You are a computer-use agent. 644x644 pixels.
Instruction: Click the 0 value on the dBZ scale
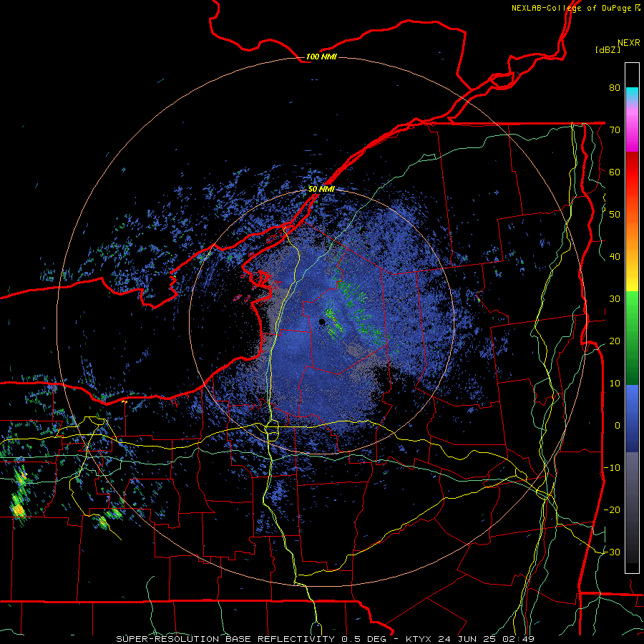point(618,426)
